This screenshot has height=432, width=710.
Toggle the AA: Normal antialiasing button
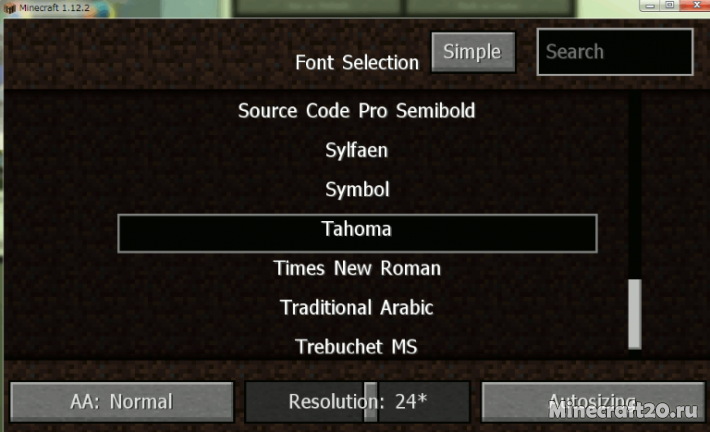pos(122,402)
